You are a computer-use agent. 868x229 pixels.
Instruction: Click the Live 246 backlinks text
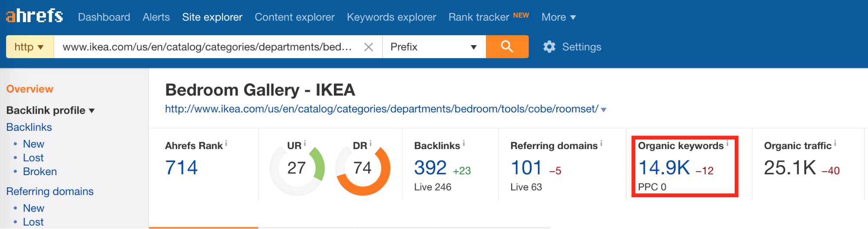(432, 187)
